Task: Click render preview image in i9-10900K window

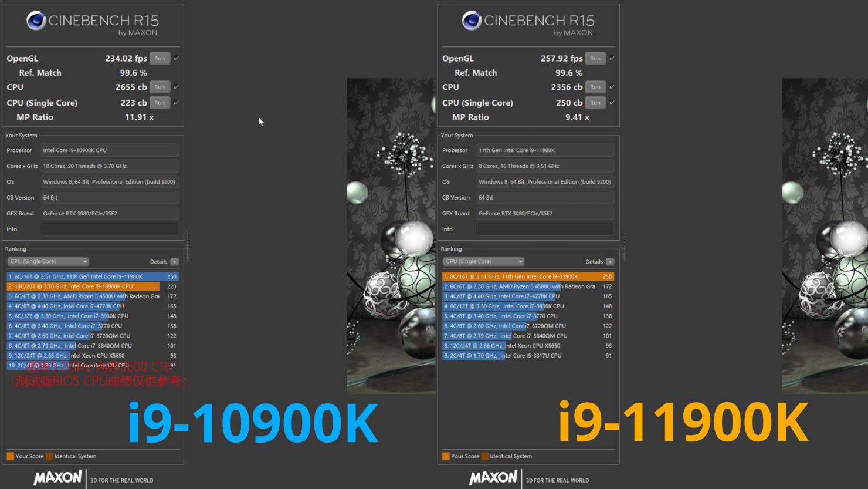Action: (x=391, y=235)
